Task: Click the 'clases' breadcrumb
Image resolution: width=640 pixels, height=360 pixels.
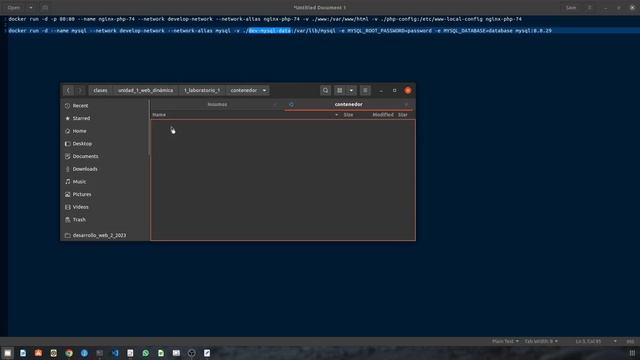Action: point(100,90)
